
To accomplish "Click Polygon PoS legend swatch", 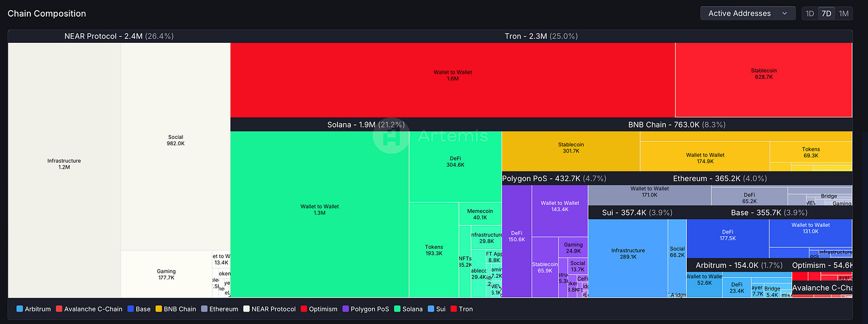I will (346, 309).
